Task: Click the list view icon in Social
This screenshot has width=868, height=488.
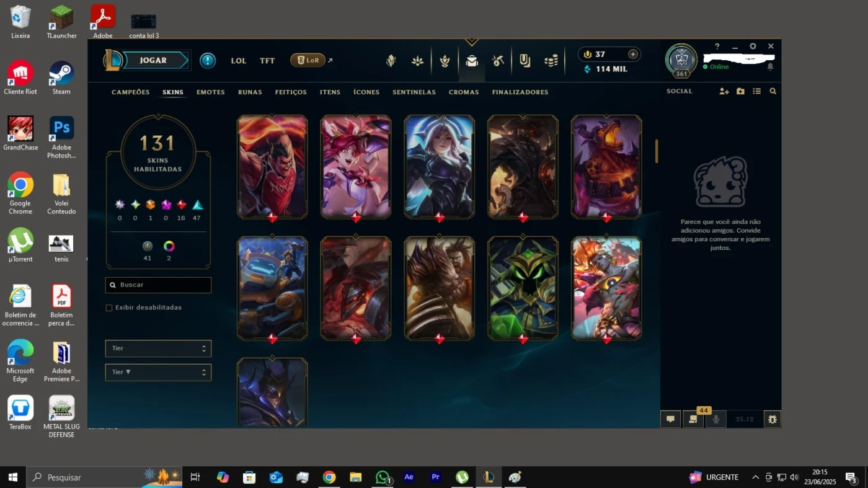Action: pos(756,91)
